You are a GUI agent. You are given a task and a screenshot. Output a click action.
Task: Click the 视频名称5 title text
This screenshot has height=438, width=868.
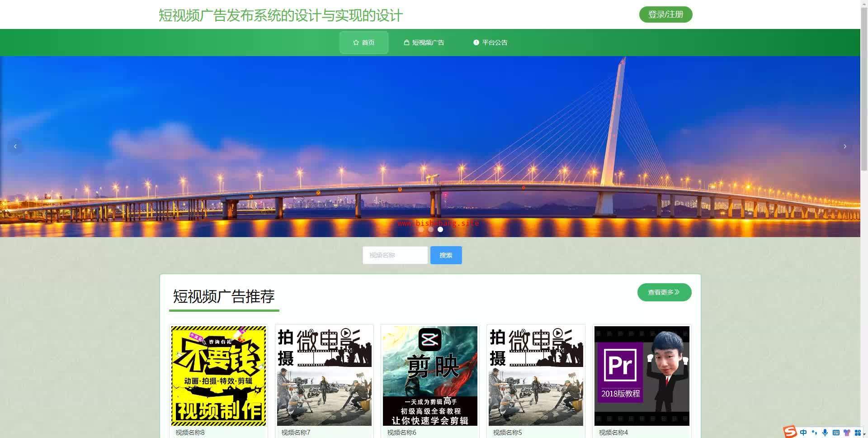coord(507,433)
